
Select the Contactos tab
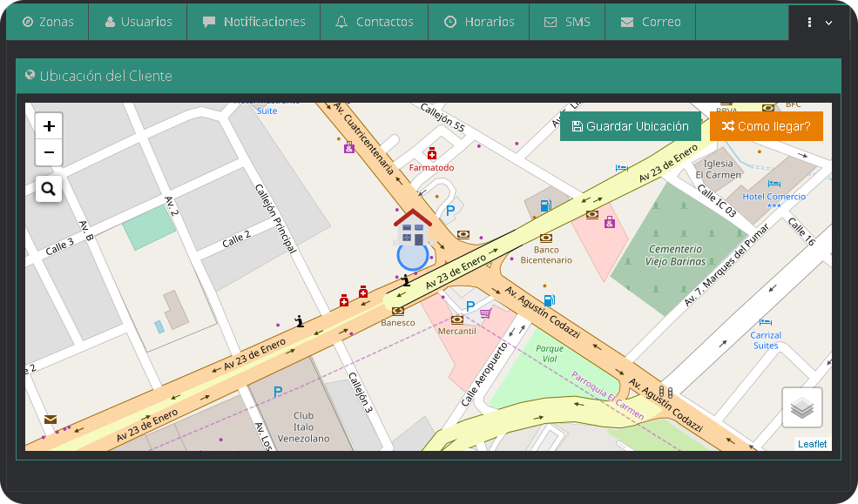tap(374, 22)
